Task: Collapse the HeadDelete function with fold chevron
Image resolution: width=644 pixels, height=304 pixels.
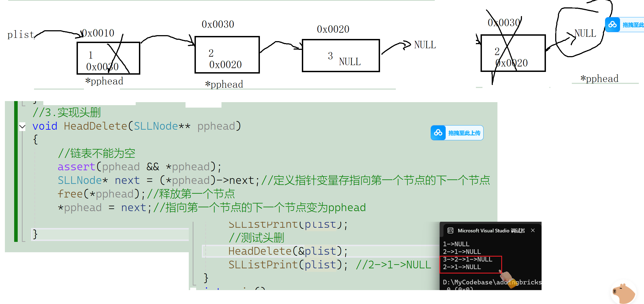Action: point(22,126)
